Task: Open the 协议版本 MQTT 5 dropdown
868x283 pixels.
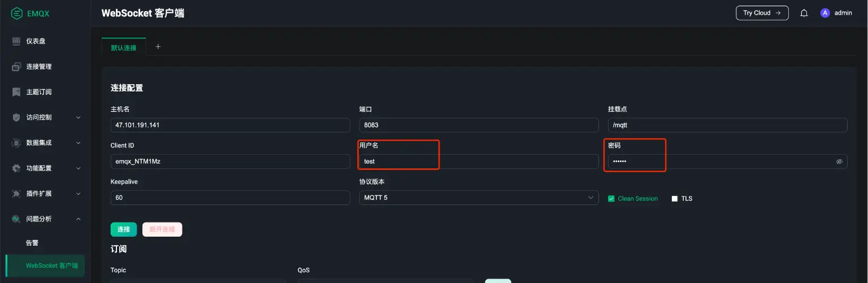Action: coord(479,198)
